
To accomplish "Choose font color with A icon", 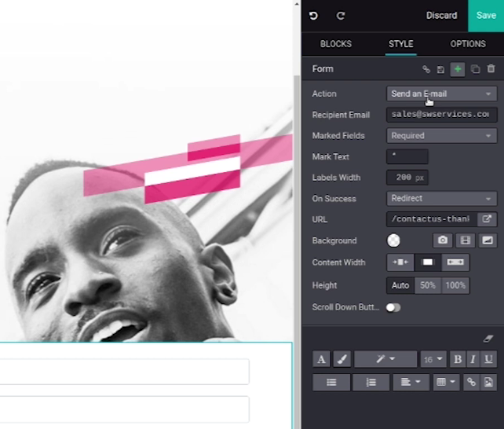I will 321,359.
